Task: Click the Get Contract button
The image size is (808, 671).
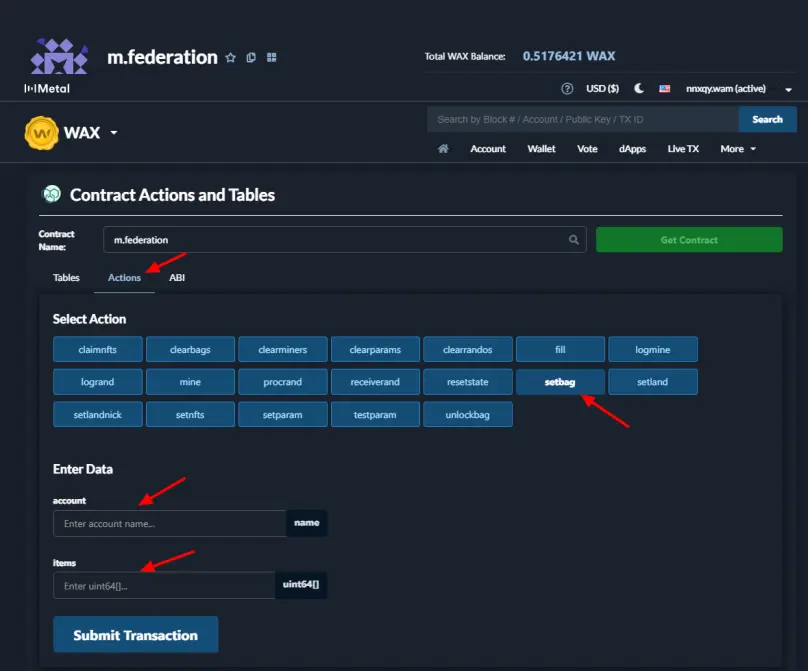Action: click(x=689, y=240)
